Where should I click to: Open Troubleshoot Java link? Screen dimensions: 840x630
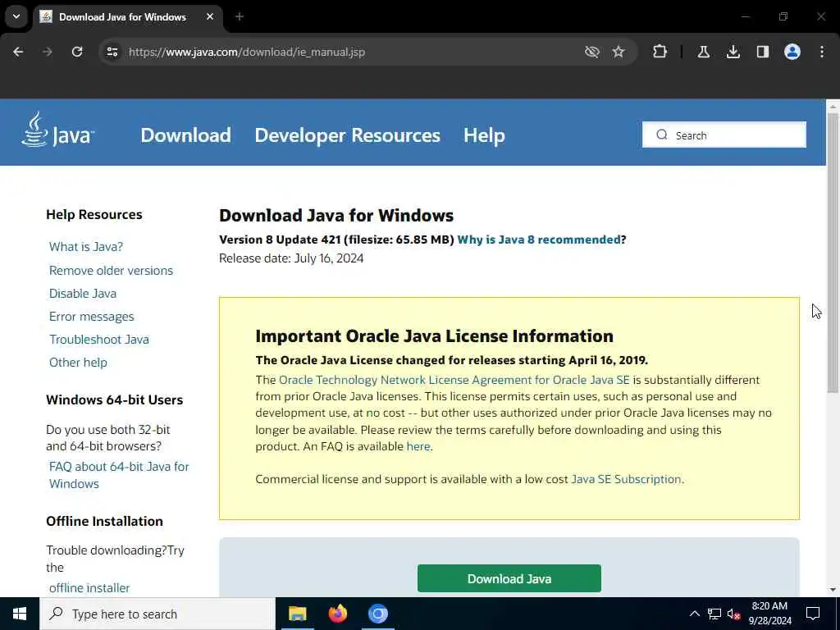99,340
